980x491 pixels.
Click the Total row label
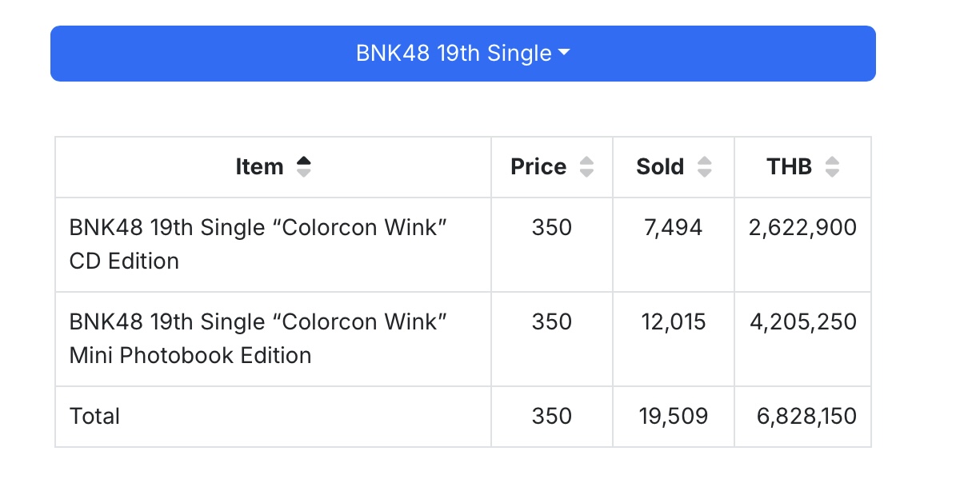(94, 416)
